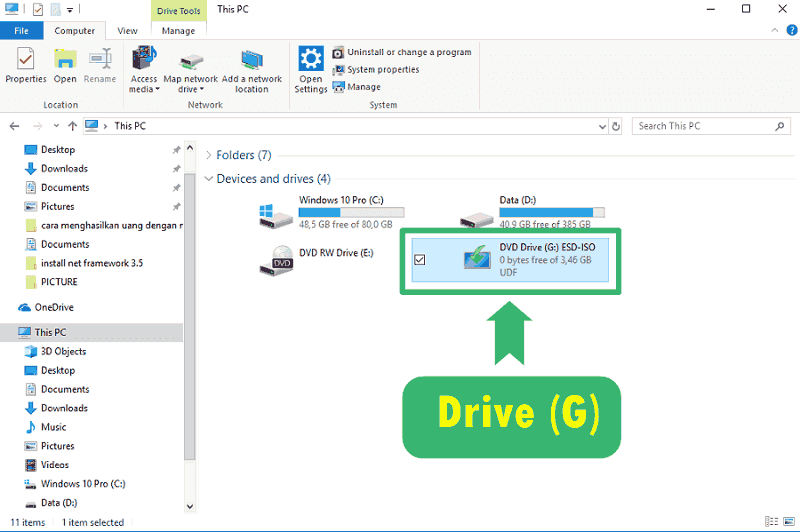Open the Manage tab under Drive Tools
800x532 pixels.
178,31
